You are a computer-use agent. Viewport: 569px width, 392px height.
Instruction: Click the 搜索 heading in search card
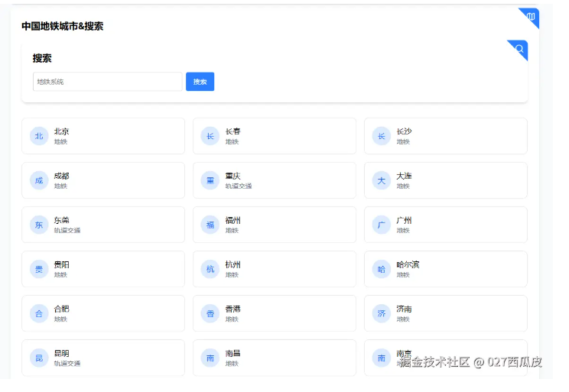[42, 58]
